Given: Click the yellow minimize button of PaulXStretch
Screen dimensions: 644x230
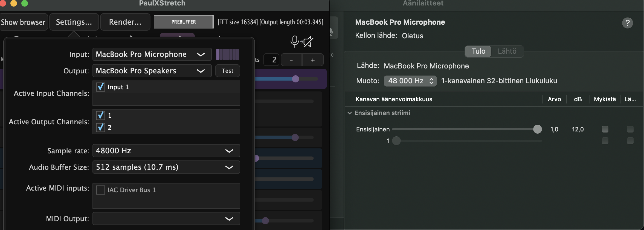Looking at the screenshot, I should [x=14, y=3].
